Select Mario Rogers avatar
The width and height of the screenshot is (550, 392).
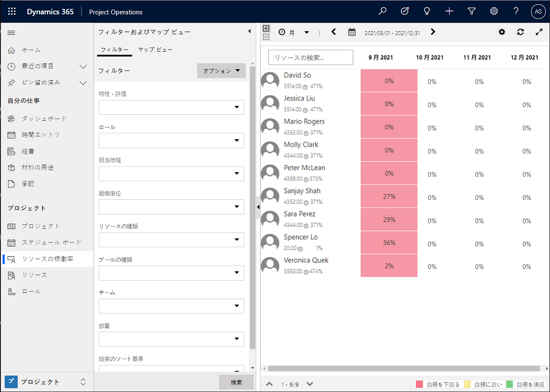point(270,127)
